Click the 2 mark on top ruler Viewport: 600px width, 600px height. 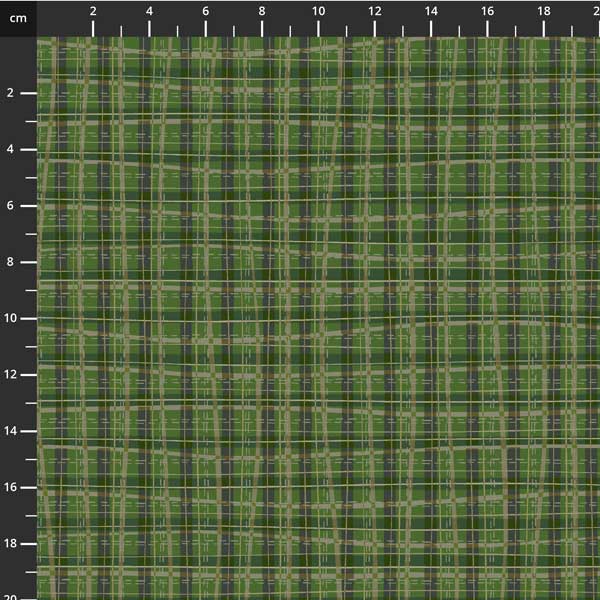(93, 12)
